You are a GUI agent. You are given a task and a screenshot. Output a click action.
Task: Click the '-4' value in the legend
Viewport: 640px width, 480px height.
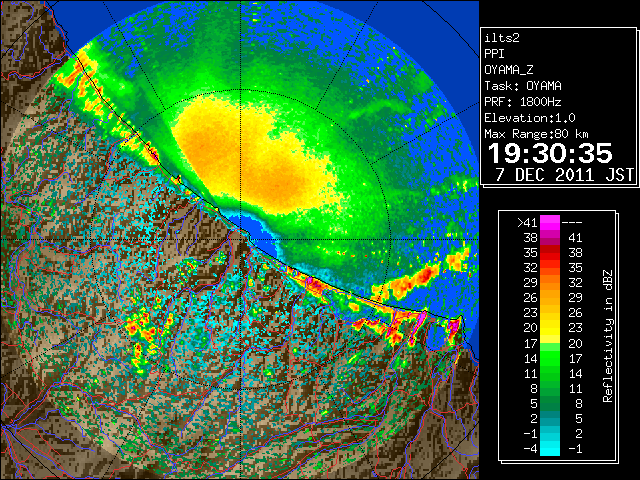tap(531, 449)
